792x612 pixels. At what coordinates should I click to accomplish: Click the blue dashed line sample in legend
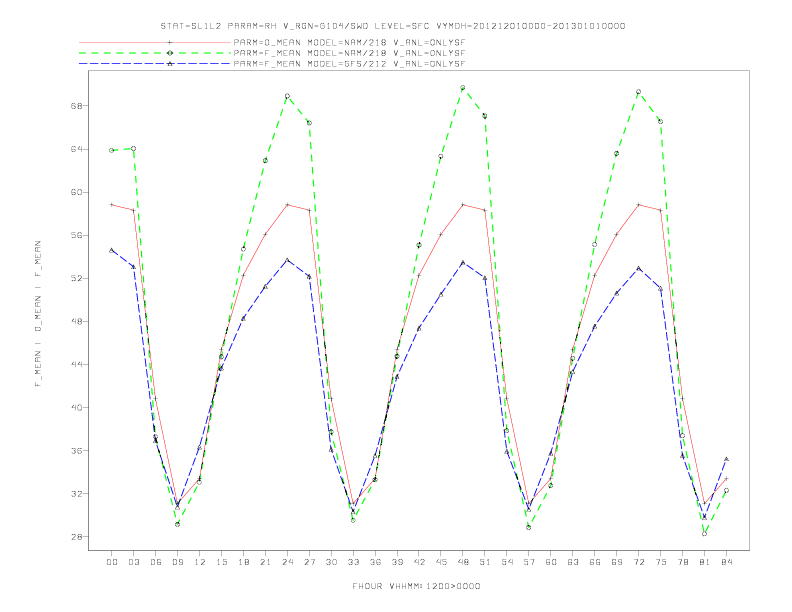(155, 64)
